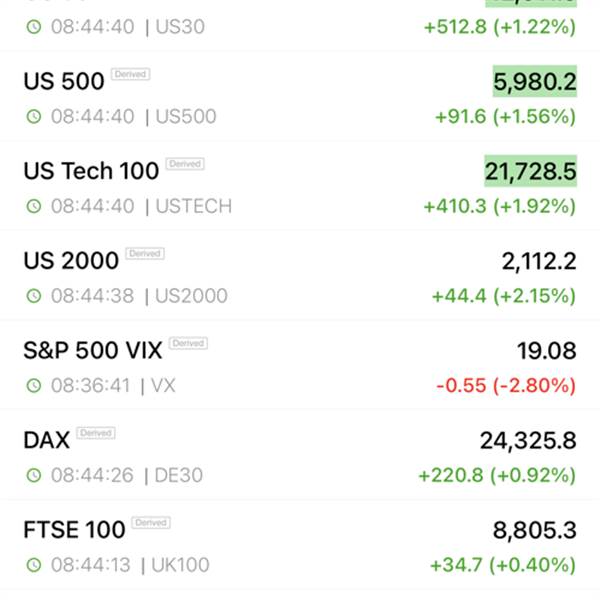Viewport: 600px width, 600px height.
Task: Click the clock icon in US500 row
Action: [34, 116]
